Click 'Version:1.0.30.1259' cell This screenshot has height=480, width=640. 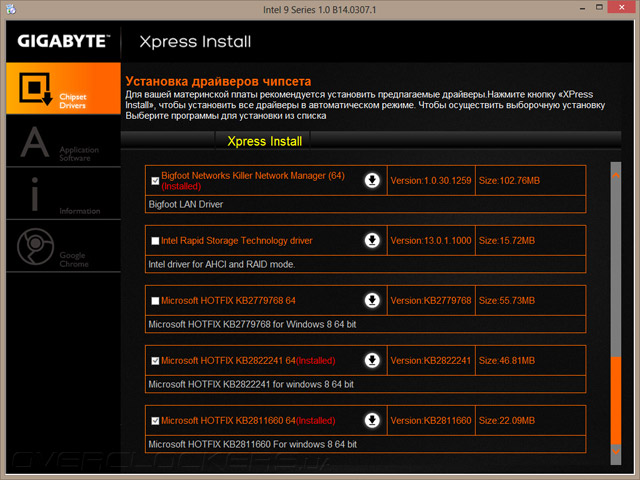pyautogui.click(x=431, y=180)
